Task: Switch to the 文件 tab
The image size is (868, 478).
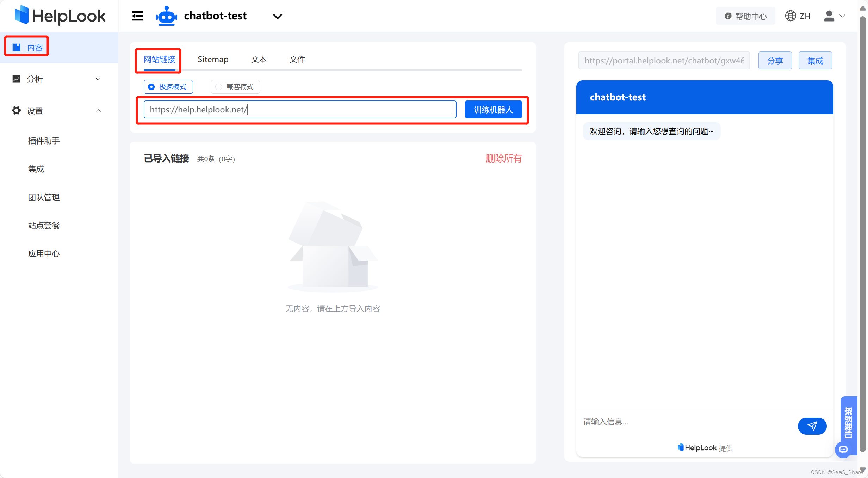Action: (x=297, y=59)
